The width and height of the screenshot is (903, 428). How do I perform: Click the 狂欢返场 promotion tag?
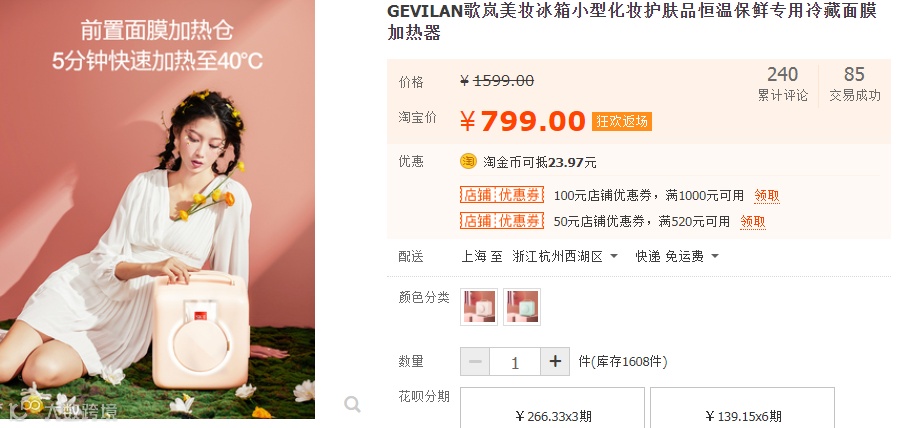click(x=622, y=122)
